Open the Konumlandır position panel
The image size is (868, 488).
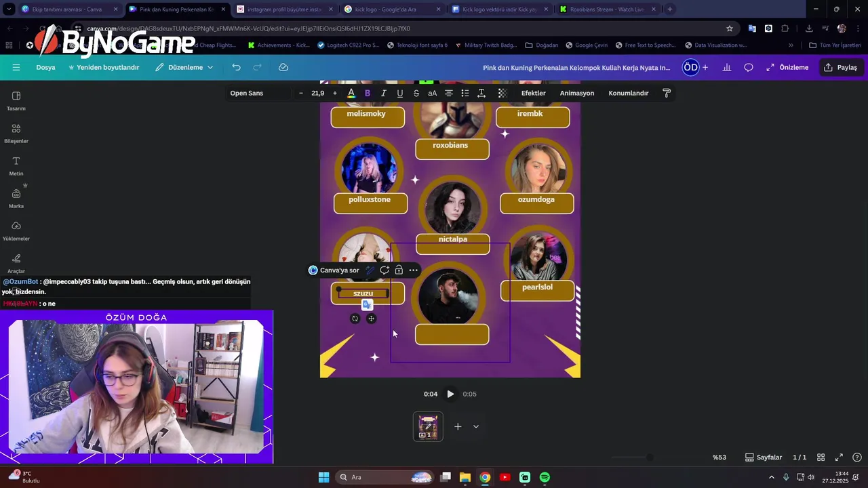[x=629, y=93]
